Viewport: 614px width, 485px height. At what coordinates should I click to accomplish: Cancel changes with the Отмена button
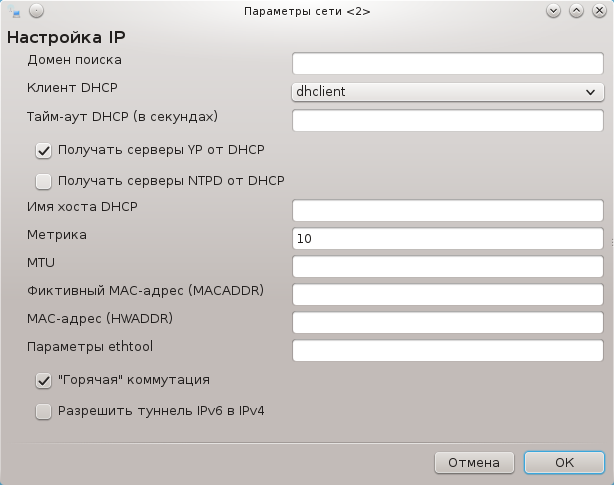coord(474,463)
